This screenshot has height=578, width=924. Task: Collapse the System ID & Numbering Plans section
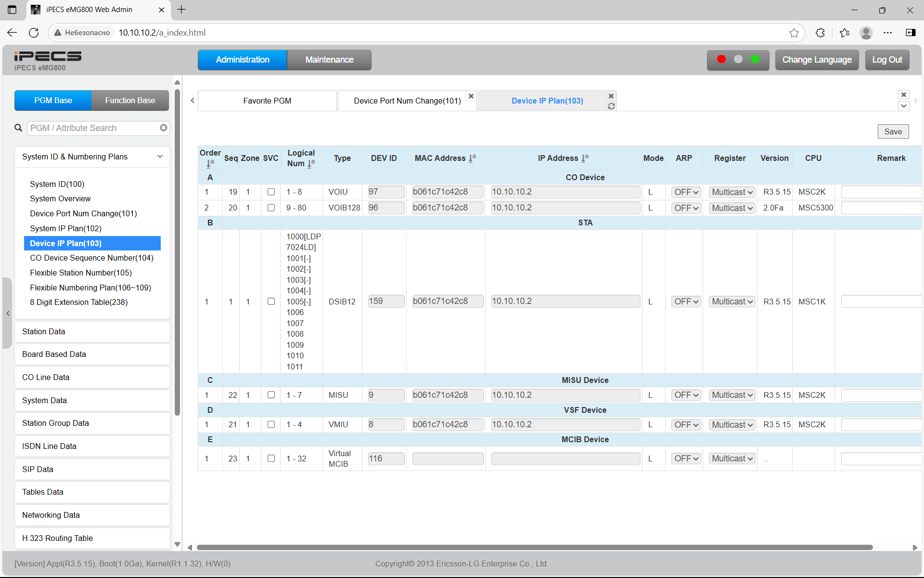[x=160, y=157]
